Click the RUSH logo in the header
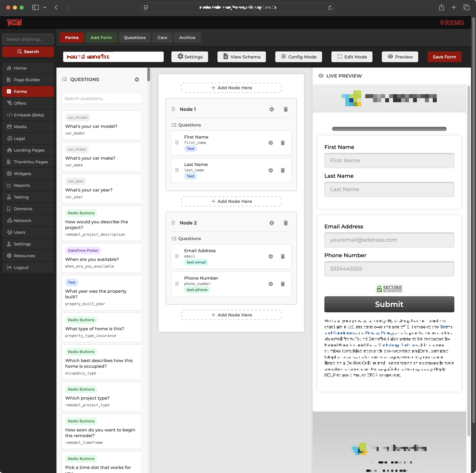The height and width of the screenshot is (473, 476). [14, 23]
